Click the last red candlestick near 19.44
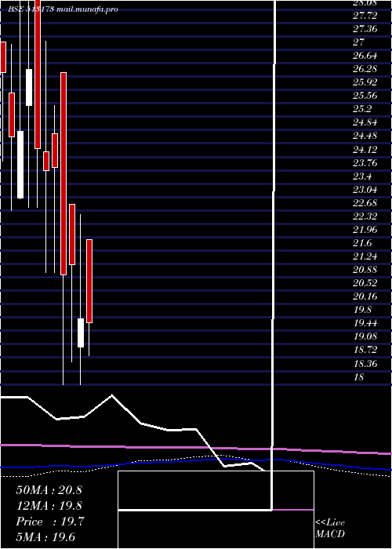 89,281
